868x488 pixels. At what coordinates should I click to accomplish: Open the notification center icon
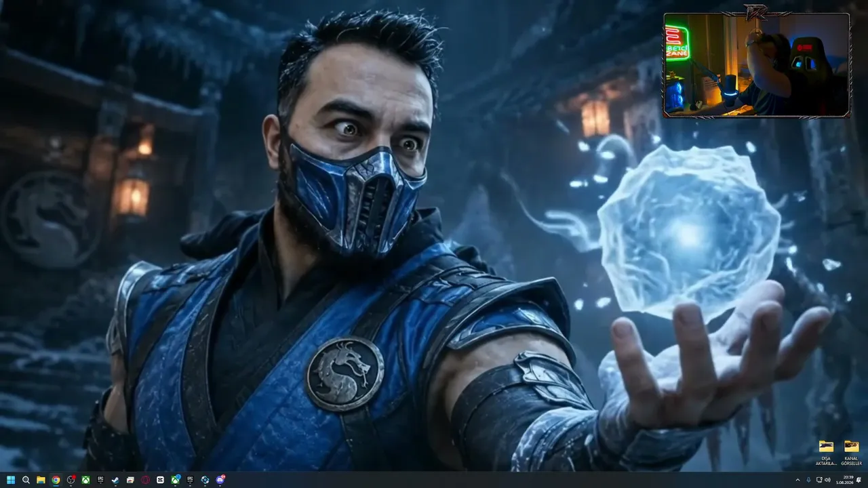tap(859, 480)
